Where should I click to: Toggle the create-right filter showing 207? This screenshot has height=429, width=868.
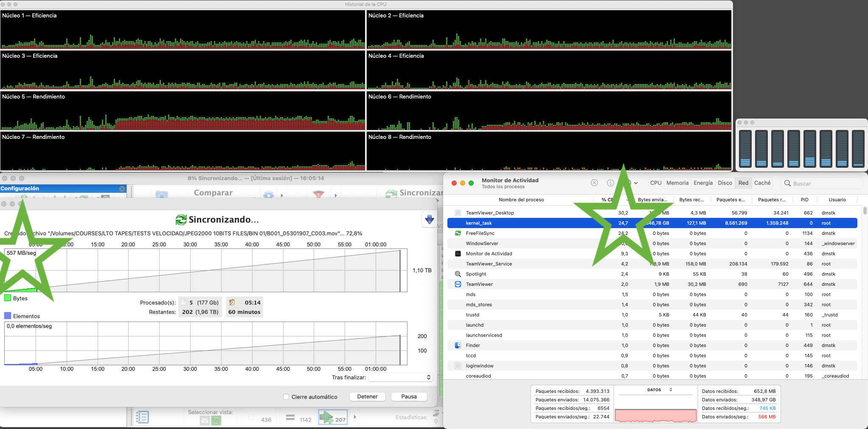coord(333,418)
